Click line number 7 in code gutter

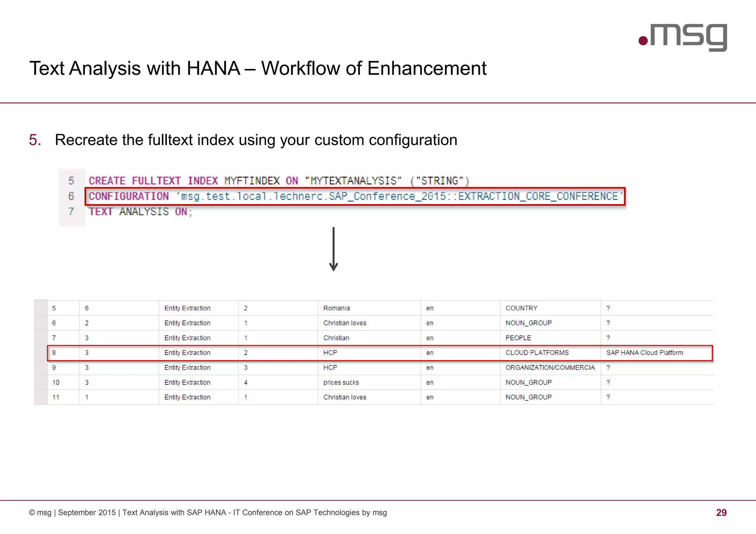[x=71, y=212]
